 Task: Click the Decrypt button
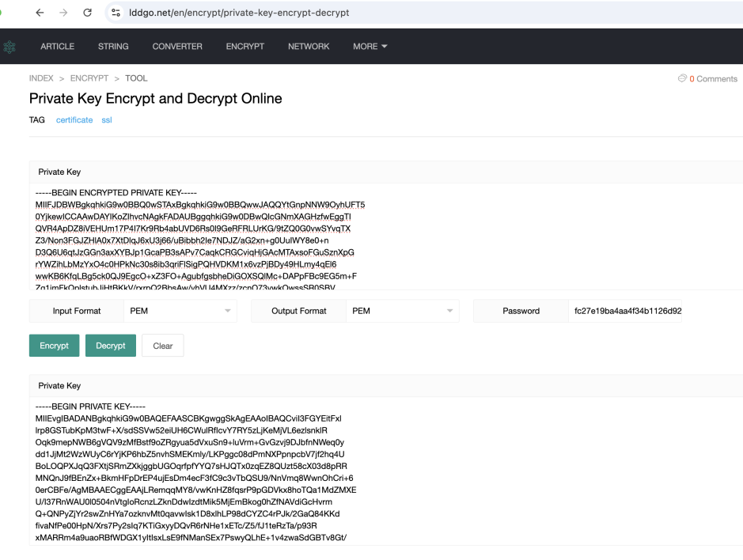pos(111,346)
